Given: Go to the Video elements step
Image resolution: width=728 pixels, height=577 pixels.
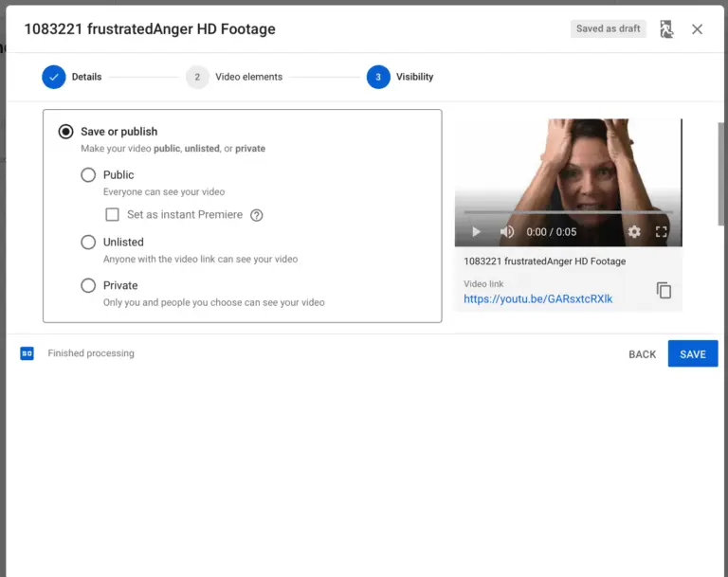Looking at the screenshot, I should (x=197, y=77).
